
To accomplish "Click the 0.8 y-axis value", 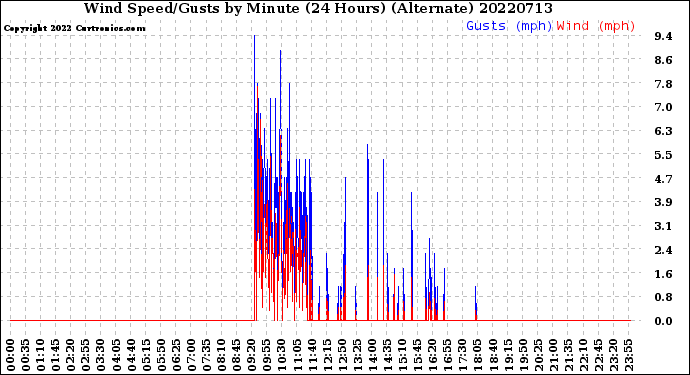I will [x=663, y=297].
